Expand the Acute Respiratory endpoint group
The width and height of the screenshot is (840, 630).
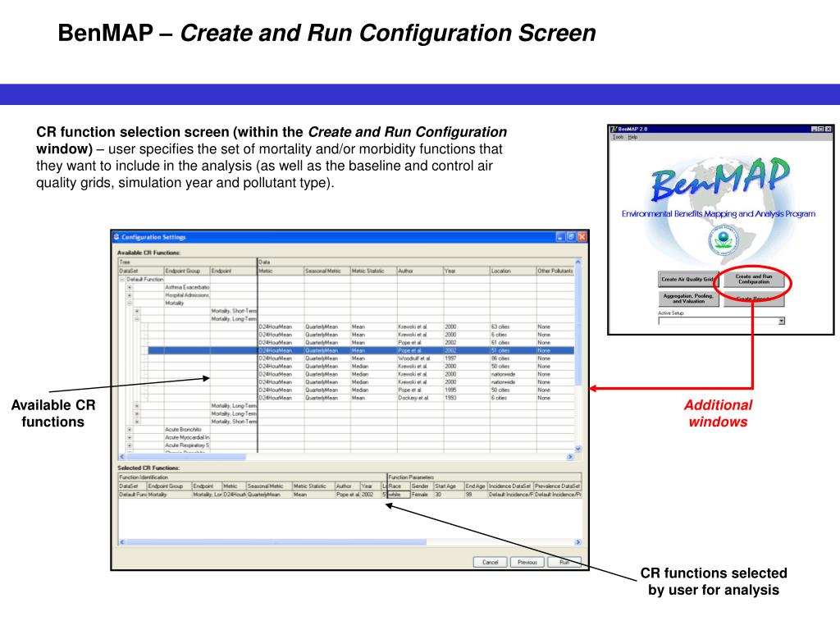(x=129, y=445)
